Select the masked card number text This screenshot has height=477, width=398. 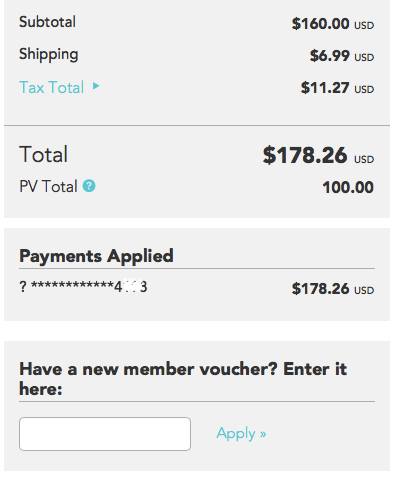89,286
